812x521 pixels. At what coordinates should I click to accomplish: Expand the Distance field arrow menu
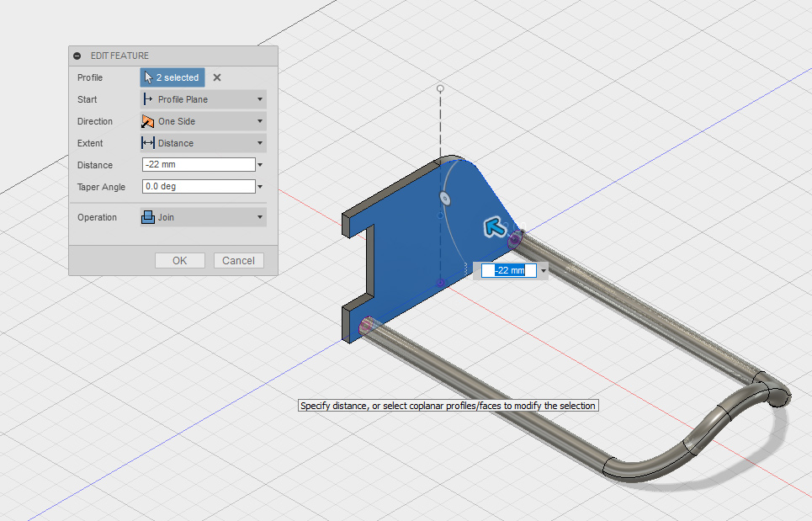(x=261, y=166)
